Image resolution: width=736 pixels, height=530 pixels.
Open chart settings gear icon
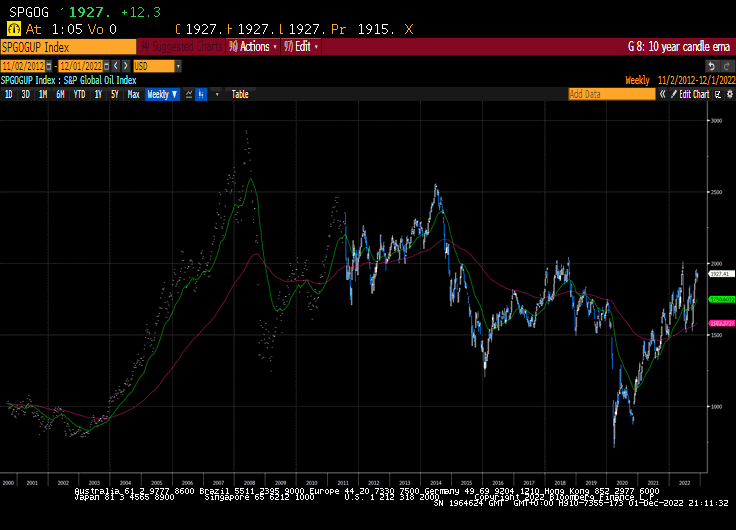point(730,94)
